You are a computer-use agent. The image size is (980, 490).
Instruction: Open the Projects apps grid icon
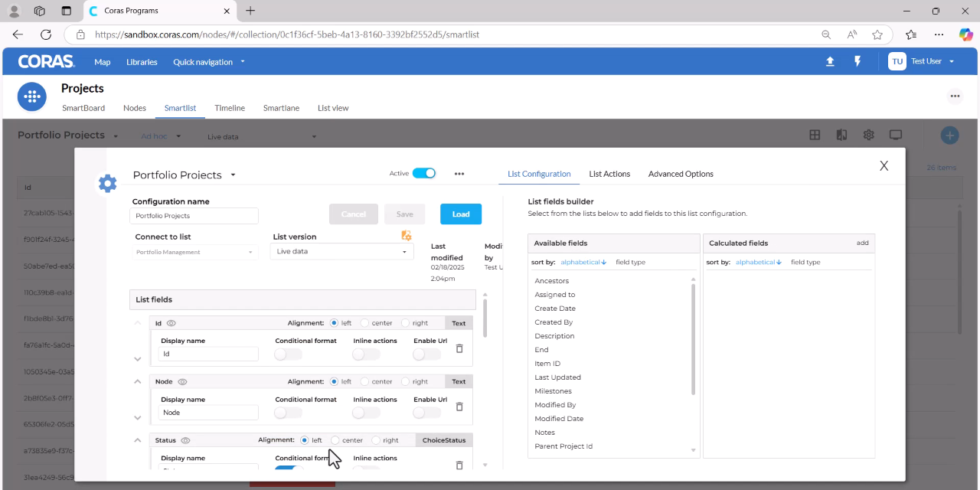(x=32, y=96)
